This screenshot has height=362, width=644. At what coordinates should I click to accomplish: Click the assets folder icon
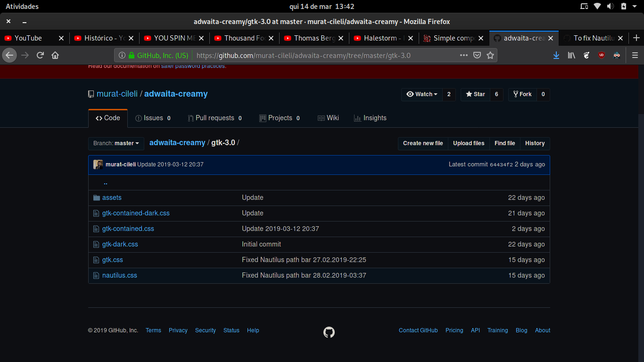97,197
